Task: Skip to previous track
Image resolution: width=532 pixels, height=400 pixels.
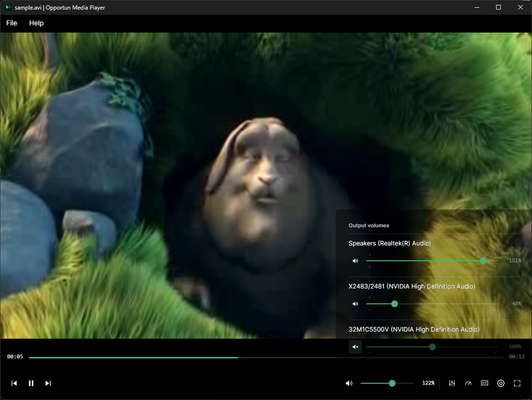Action: [14, 383]
